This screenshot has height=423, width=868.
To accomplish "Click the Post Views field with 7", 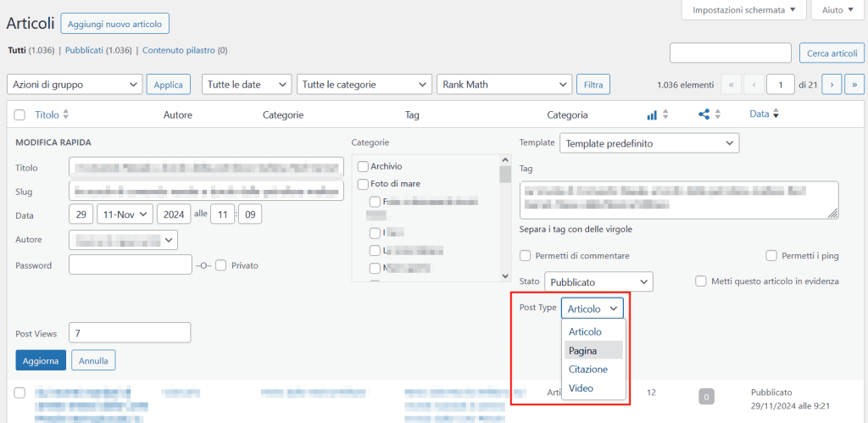I will 130,333.
